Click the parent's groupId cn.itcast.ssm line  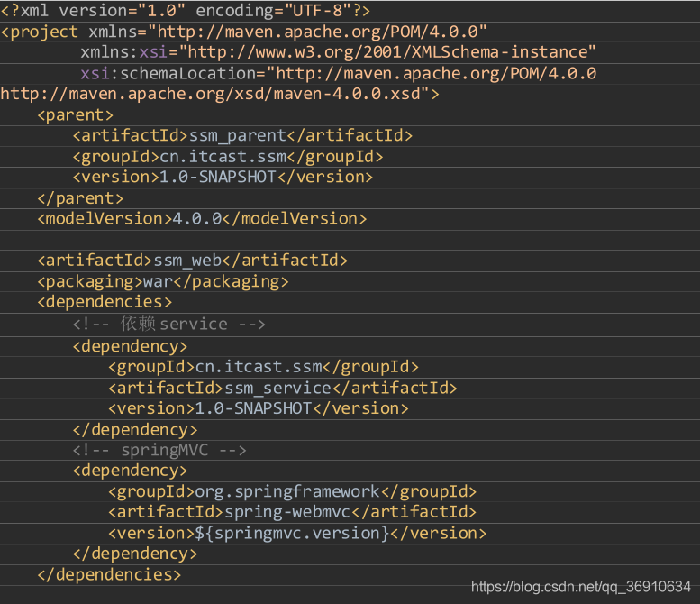[x=228, y=156]
